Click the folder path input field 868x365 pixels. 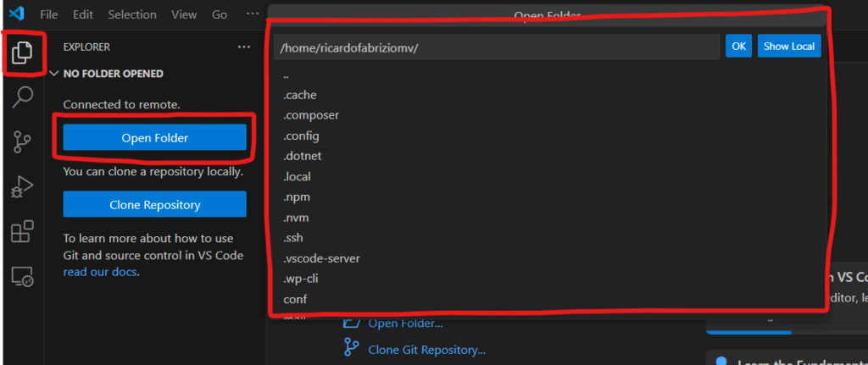pos(496,47)
